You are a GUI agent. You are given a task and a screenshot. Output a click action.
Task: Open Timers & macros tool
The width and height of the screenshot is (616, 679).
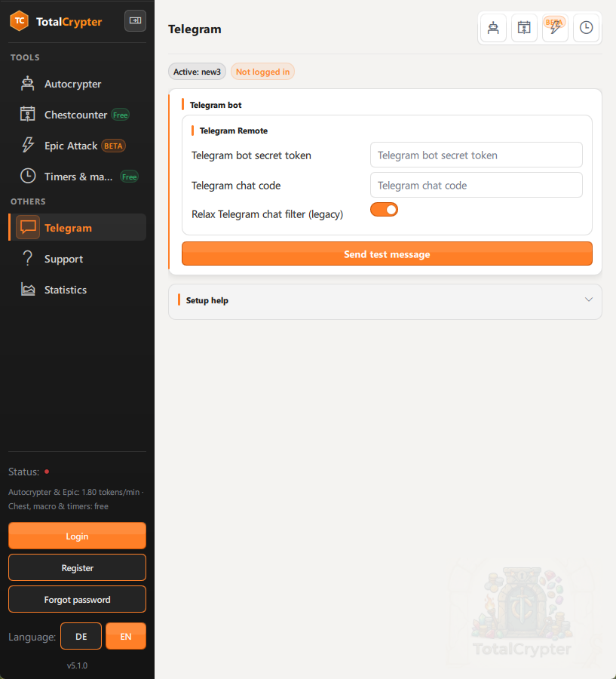(x=77, y=177)
